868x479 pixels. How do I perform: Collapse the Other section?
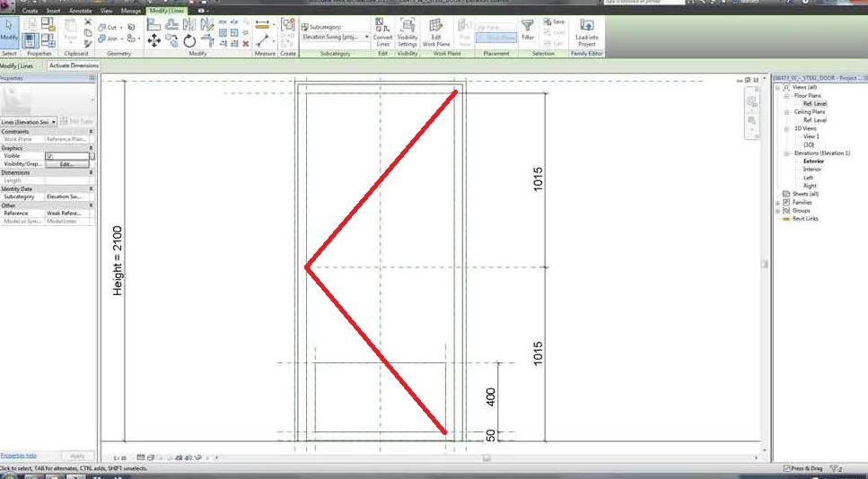tap(92, 205)
